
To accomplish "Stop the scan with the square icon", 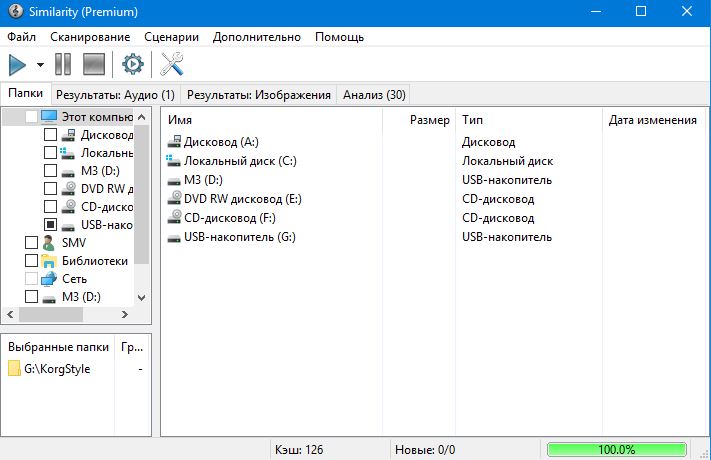I will 95,65.
